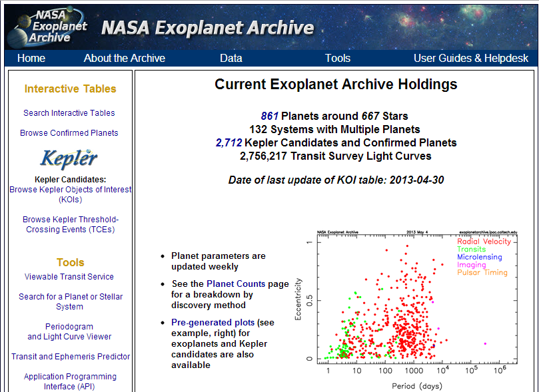Click the Imaging legend label
539x392 pixels.
point(471,265)
